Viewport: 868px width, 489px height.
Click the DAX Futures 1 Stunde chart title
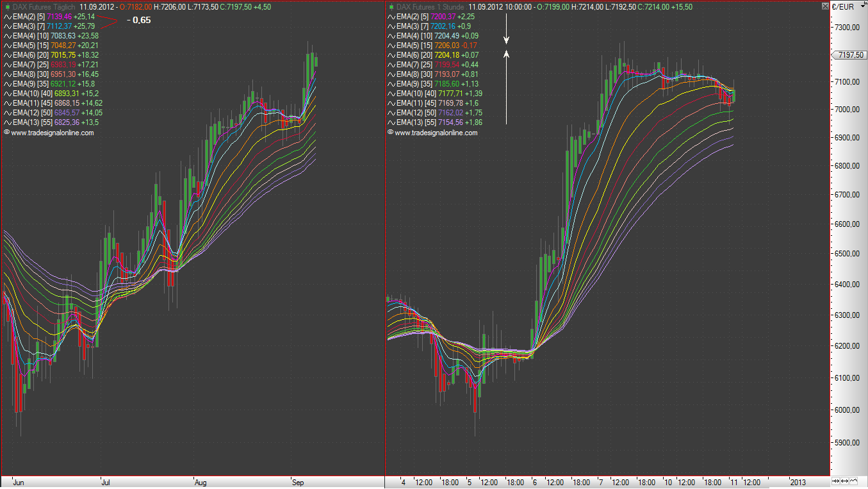[x=430, y=7]
